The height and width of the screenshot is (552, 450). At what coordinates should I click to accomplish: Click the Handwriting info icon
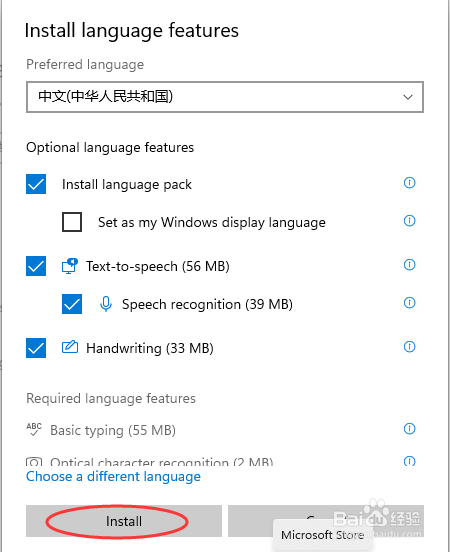(x=409, y=346)
